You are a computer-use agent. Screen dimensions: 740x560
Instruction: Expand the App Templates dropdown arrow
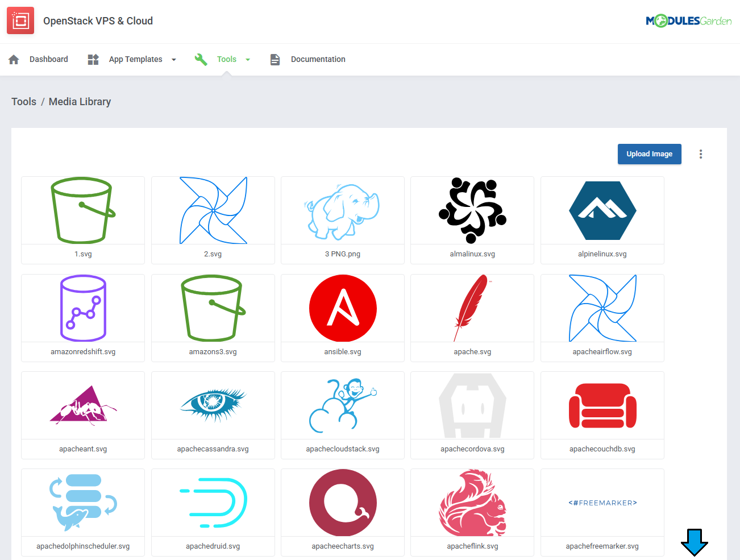[174, 60]
